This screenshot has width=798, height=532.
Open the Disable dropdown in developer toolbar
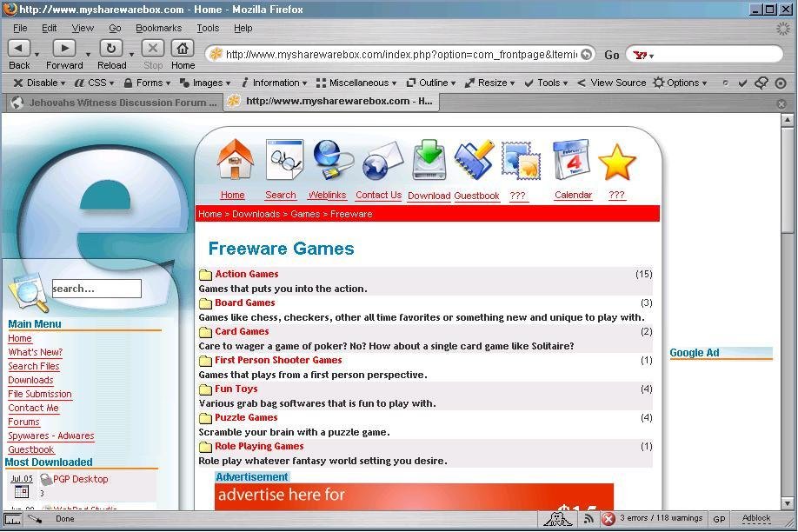[40, 83]
